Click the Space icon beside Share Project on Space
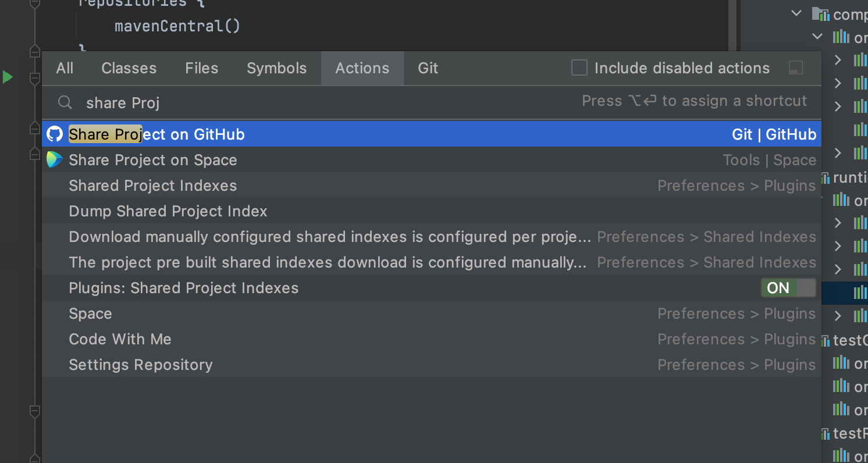 pyautogui.click(x=55, y=160)
